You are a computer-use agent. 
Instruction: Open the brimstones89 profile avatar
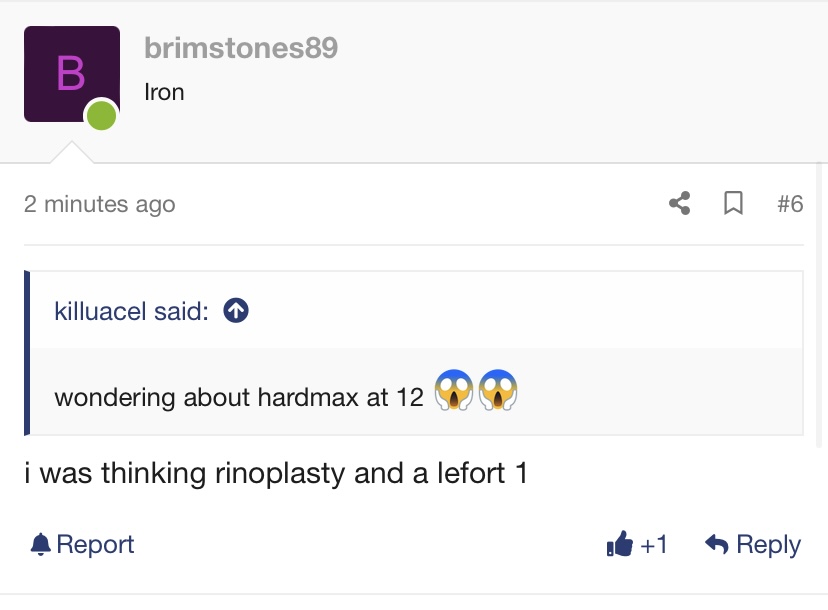[71, 74]
